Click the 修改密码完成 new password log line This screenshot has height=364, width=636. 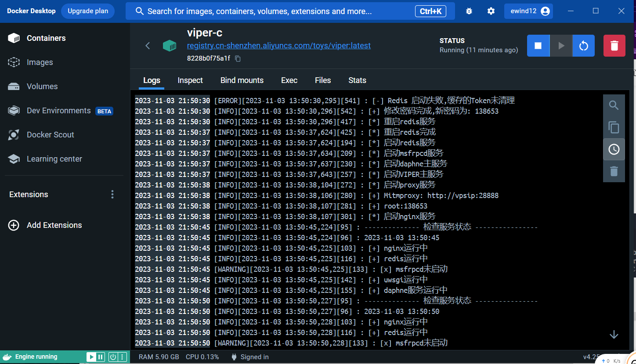[317, 111]
